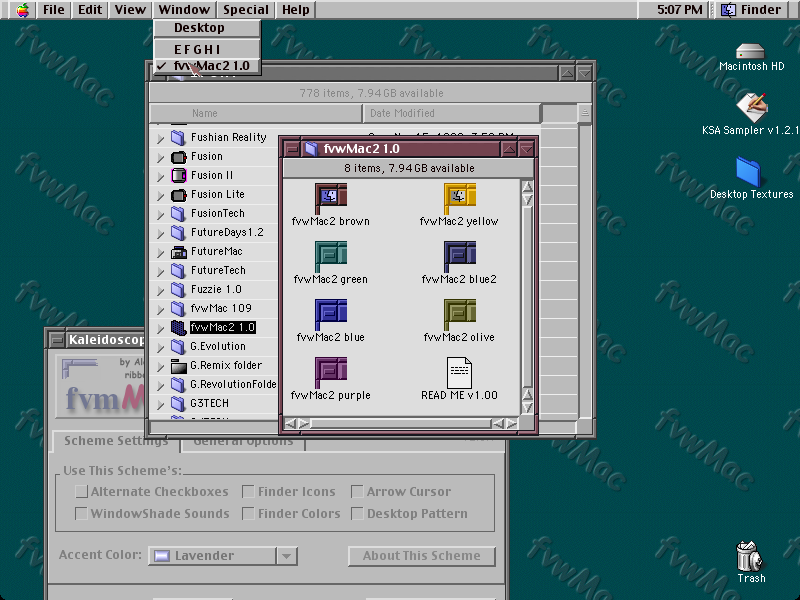
Task: Open the fvwMac2 brown scheme icon
Action: point(331,198)
